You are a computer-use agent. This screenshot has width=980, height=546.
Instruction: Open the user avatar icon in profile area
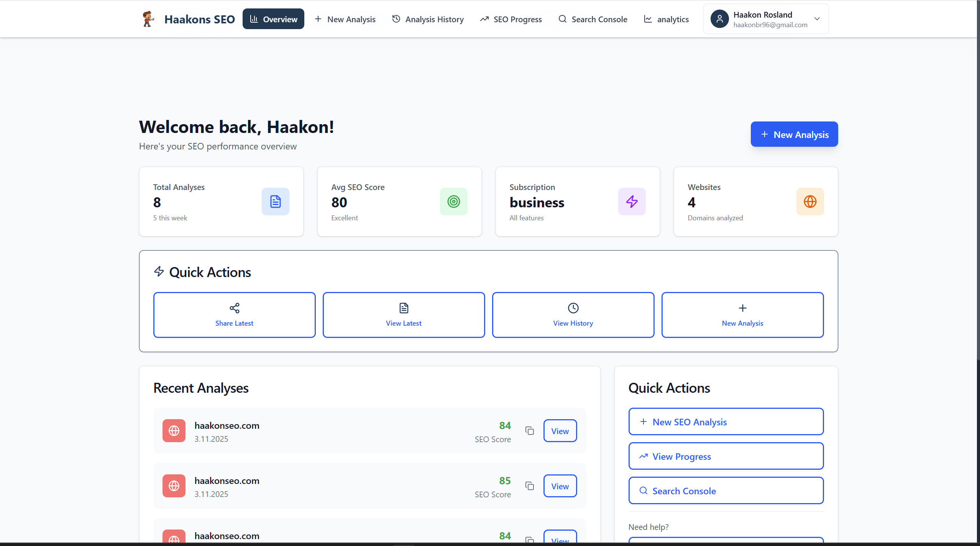click(720, 18)
